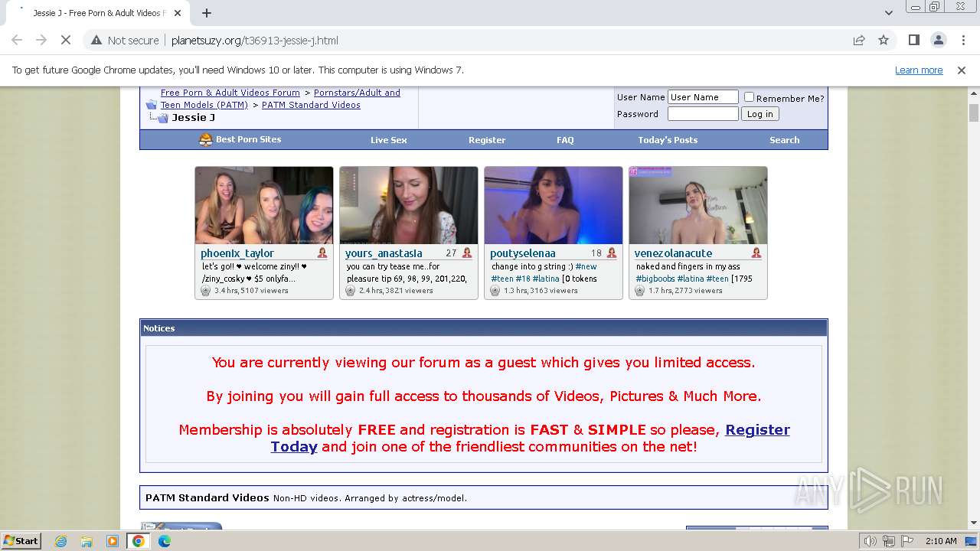The width and height of the screenshot is (980, 551).
Task: Open Today's Posts
Action: pyautogui.click(x=668, y=140)
